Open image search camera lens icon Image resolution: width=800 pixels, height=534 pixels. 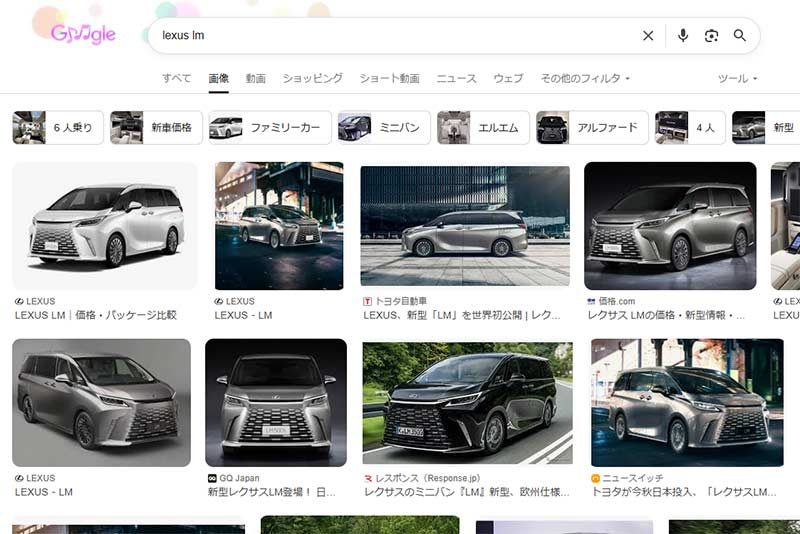click(x=711, y=36)
